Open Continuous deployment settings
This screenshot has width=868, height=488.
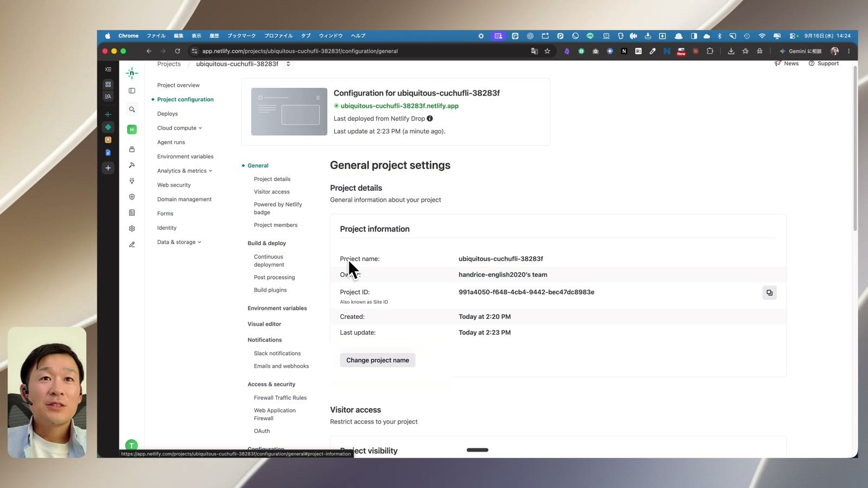269,261
